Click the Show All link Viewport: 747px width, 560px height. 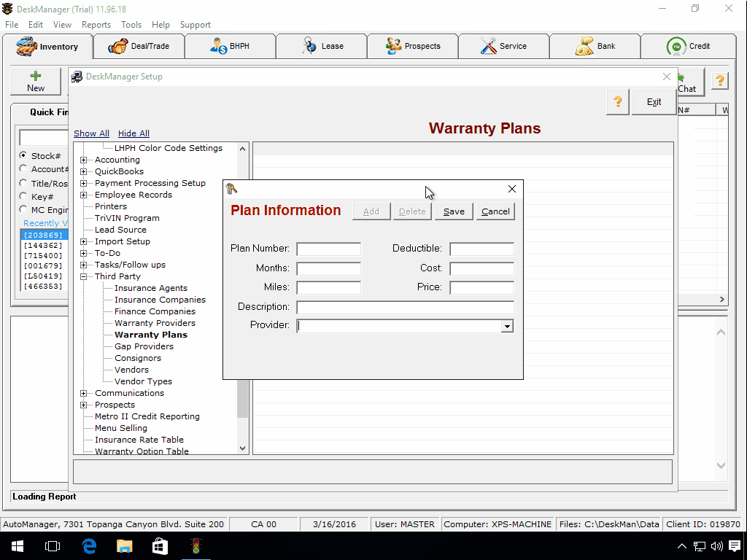point(91,133)
